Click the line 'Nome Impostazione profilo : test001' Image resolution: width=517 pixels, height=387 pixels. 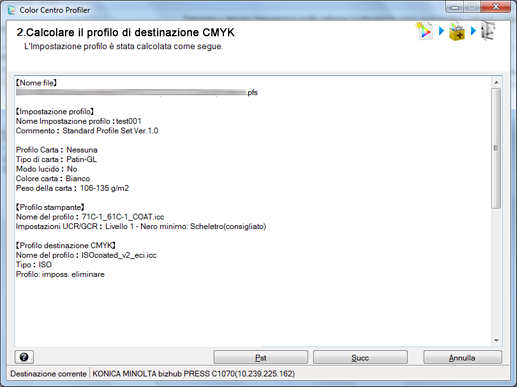coord(79,121)
